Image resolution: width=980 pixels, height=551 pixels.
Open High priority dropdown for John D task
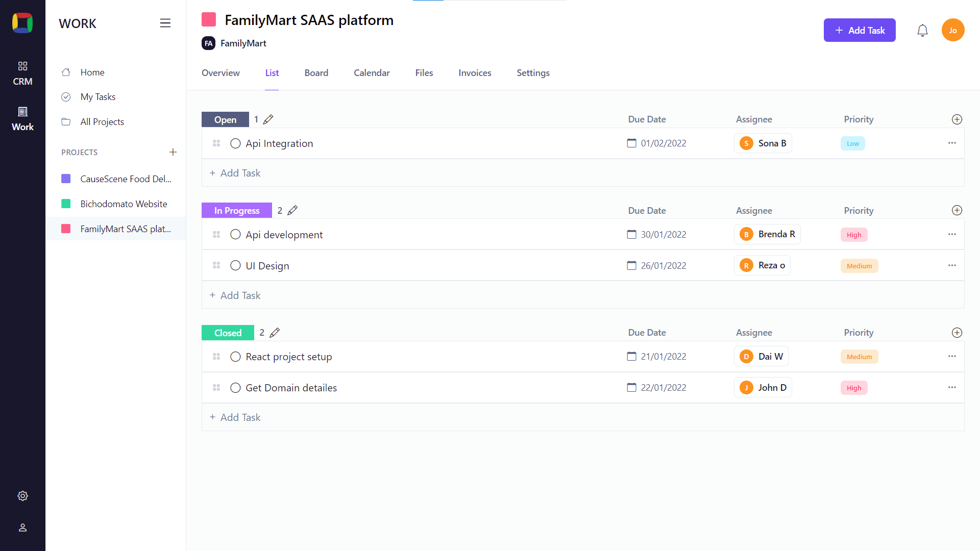tap(854, 388)
